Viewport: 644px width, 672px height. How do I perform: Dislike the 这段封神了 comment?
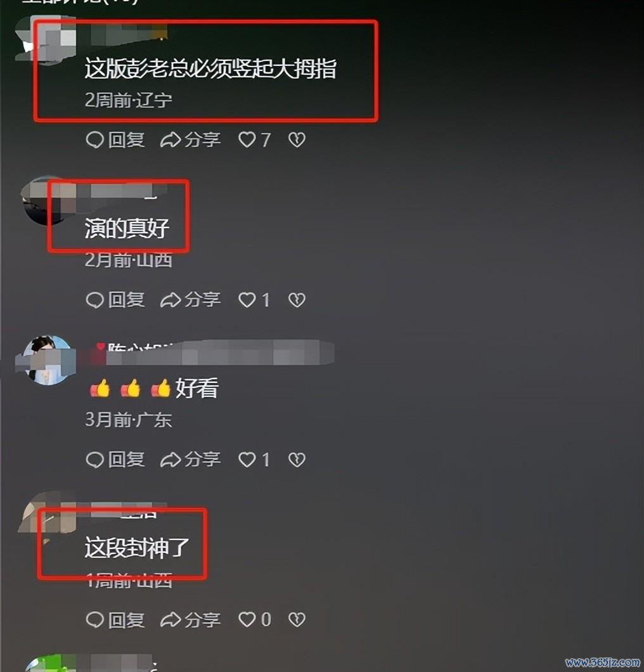297,620
